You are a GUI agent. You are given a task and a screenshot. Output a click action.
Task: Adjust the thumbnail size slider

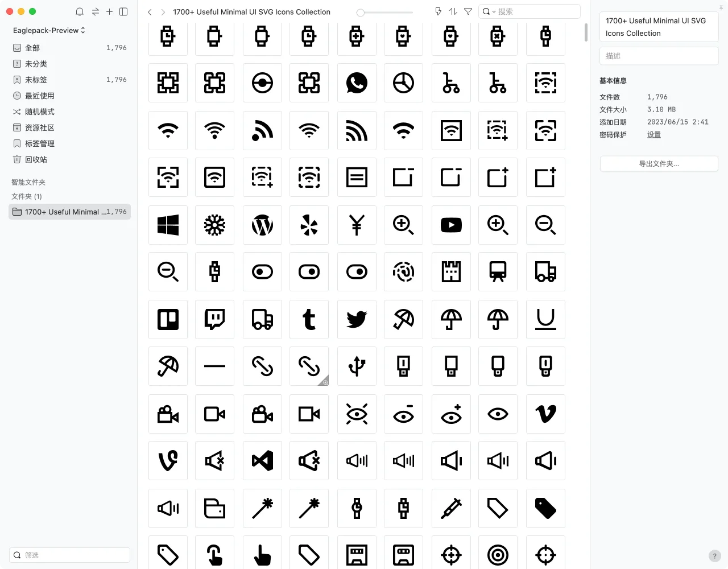[x=361, y=12]
